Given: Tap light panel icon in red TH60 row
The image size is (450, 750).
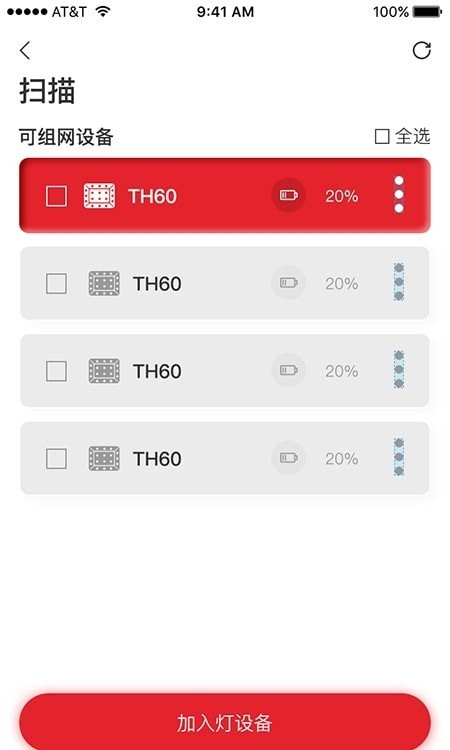Looking at the screenshot, I should tap(99, 196).
